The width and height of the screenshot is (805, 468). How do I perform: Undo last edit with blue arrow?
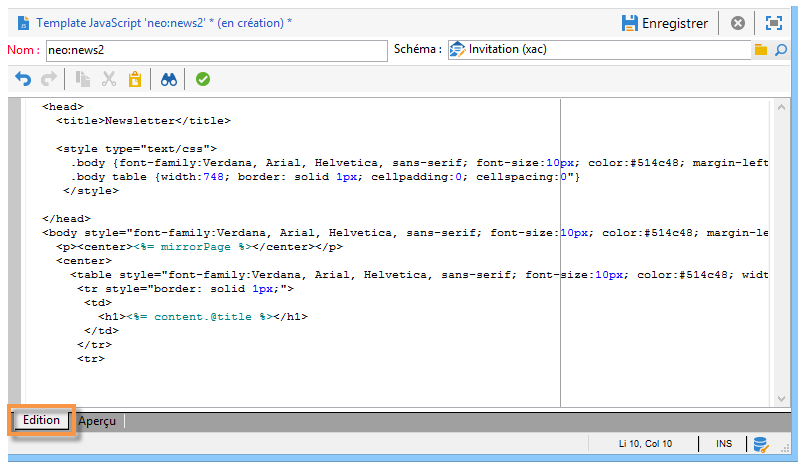23,80
